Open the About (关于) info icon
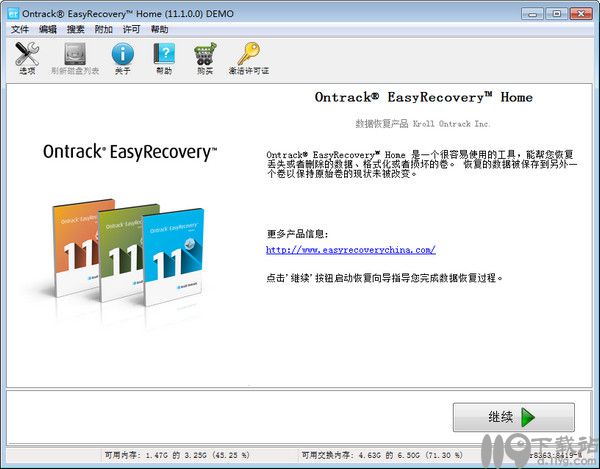Screen dimensions: 600x469 [122, 58]
